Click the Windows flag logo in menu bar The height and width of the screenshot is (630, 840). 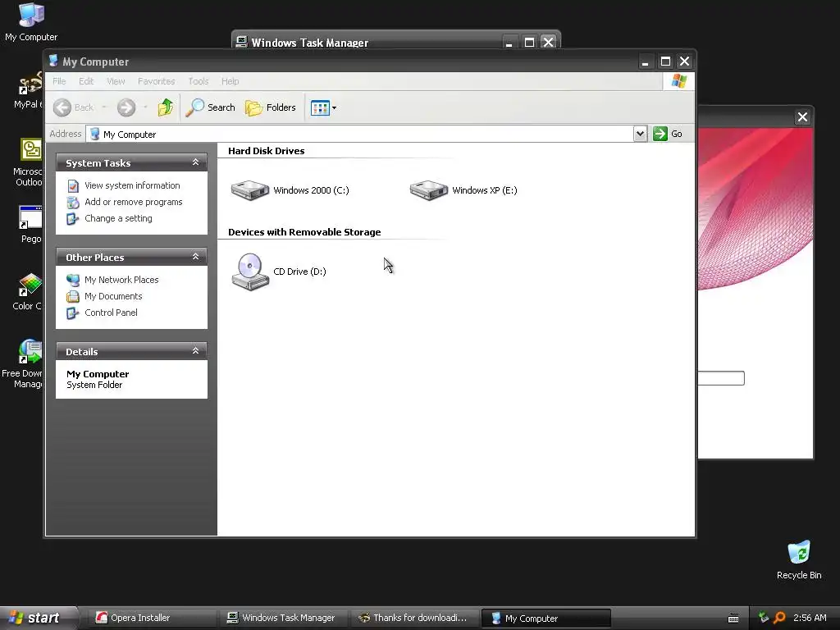click(678, 81)
